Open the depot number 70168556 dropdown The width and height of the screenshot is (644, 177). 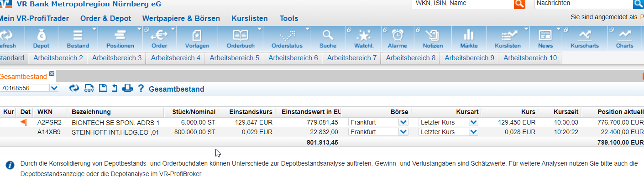(x=30, y=88)
